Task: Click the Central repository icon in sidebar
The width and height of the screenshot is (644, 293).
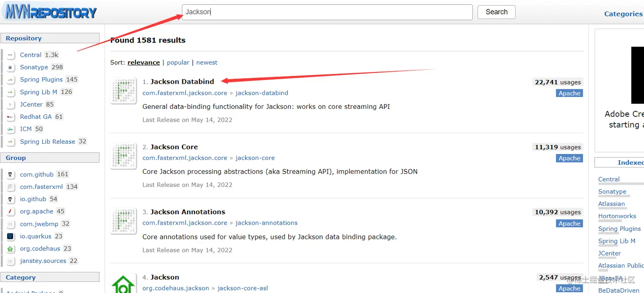Action: click(11, 55)
